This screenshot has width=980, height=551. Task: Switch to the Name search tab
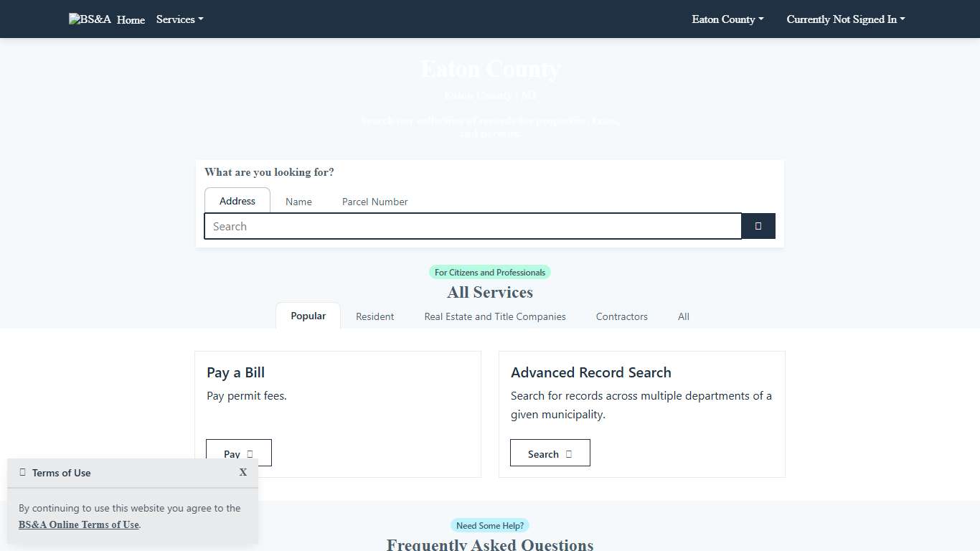coord(298,202)
